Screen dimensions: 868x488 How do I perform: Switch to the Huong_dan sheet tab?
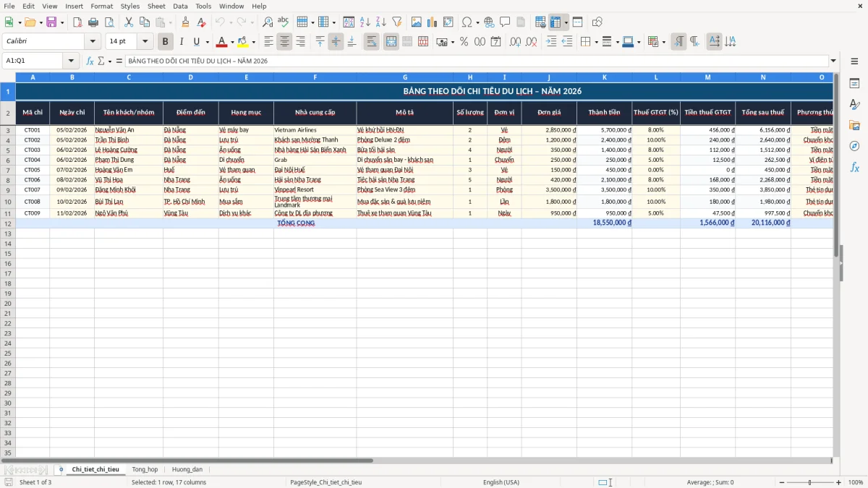click(x=187, y=470)
